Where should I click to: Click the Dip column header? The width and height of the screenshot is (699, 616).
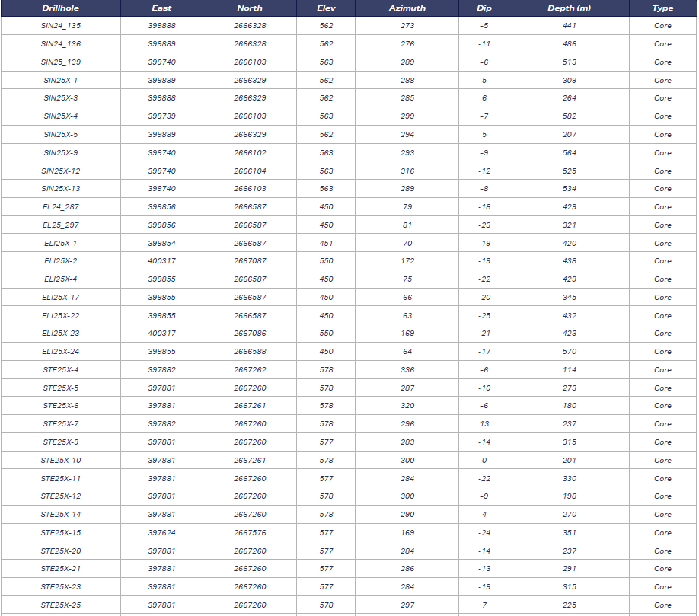484,8
